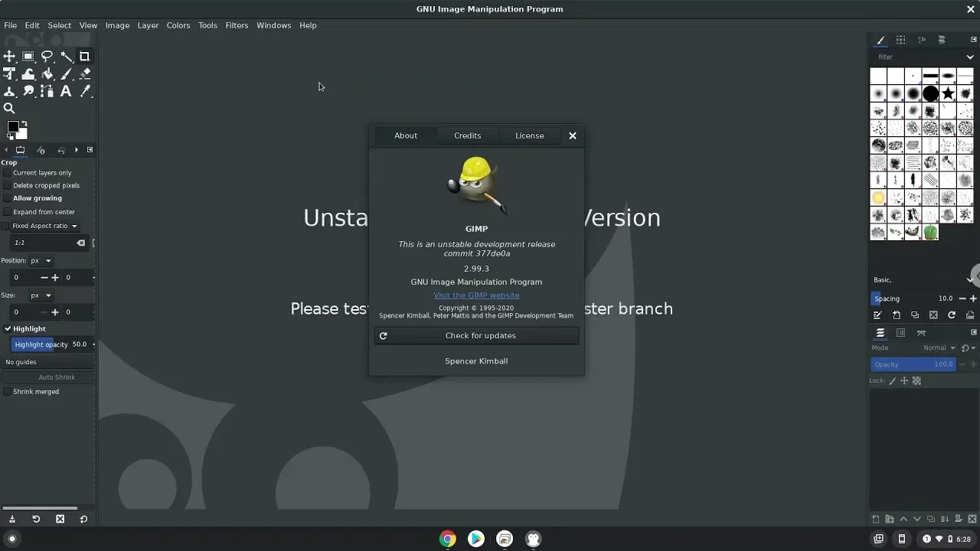Duplicate the selected brush
Image resolution: width=980 pixels, height=551 pixels.
click(915, 315)
